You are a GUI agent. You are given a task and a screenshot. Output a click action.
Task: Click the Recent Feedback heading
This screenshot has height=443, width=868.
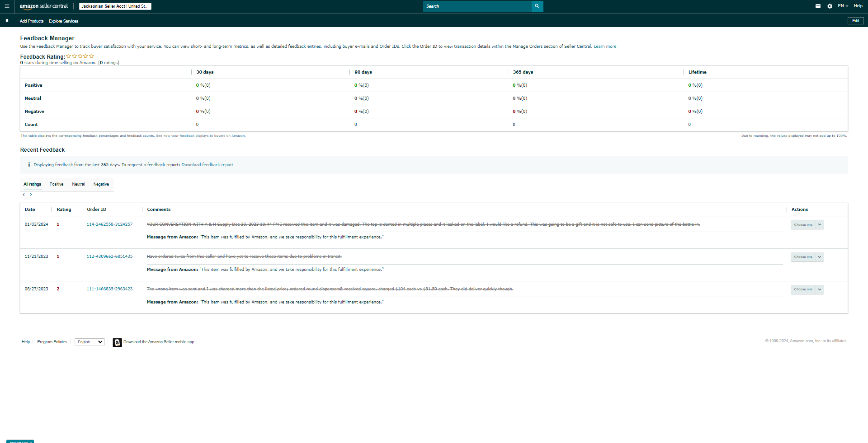point(42,150)
